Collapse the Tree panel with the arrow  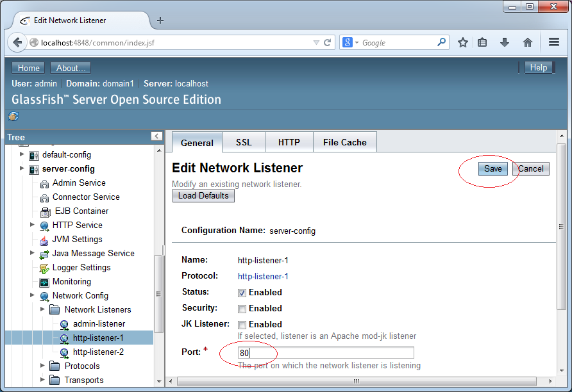[x=156, y=136]
